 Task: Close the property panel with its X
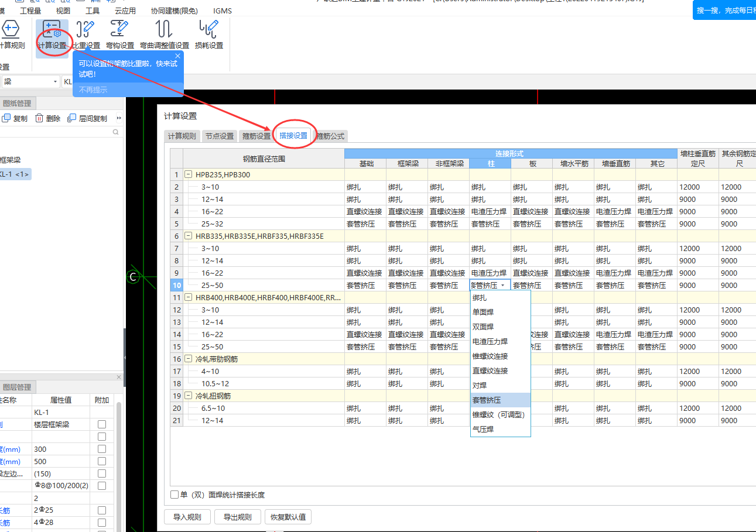[x=119, y=377]
